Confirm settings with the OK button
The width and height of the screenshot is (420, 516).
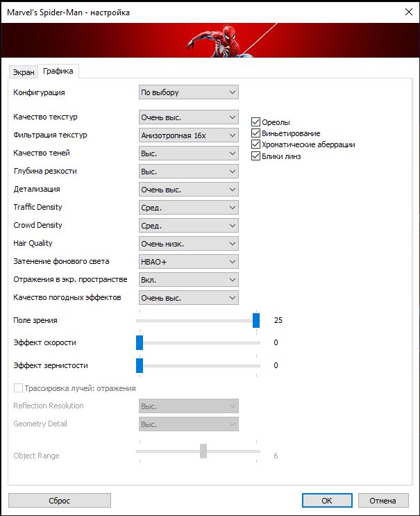pyautogui.click(x=327, y=500)
